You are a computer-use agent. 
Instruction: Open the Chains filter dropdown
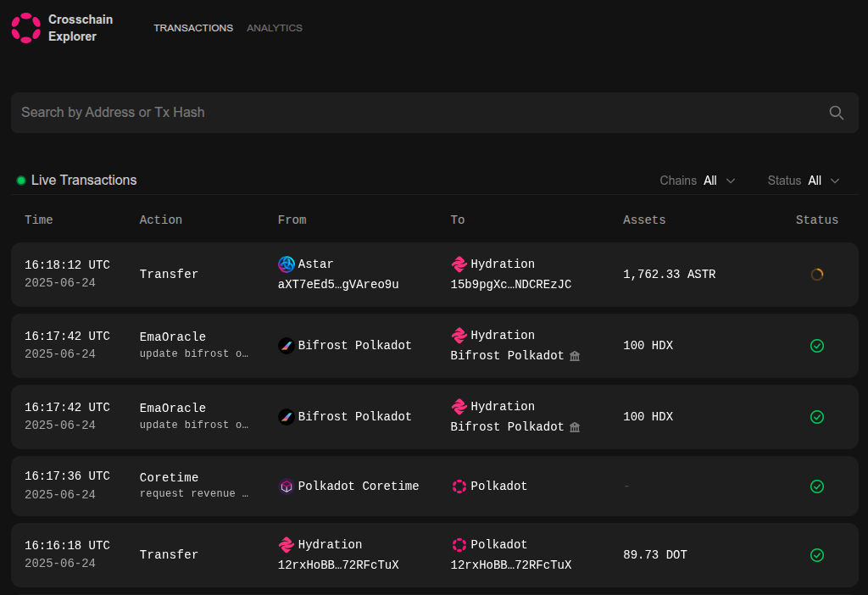pyautogui.click(x=698, y=181)
